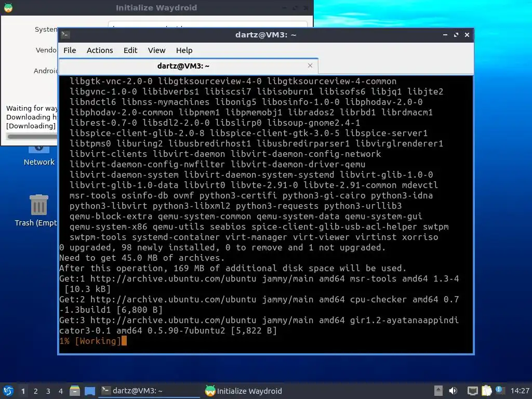The width and height of the screenshot is (532, 399).
Task: Open the clipboard manager tray icon
Action: click(x=486, y=391)
